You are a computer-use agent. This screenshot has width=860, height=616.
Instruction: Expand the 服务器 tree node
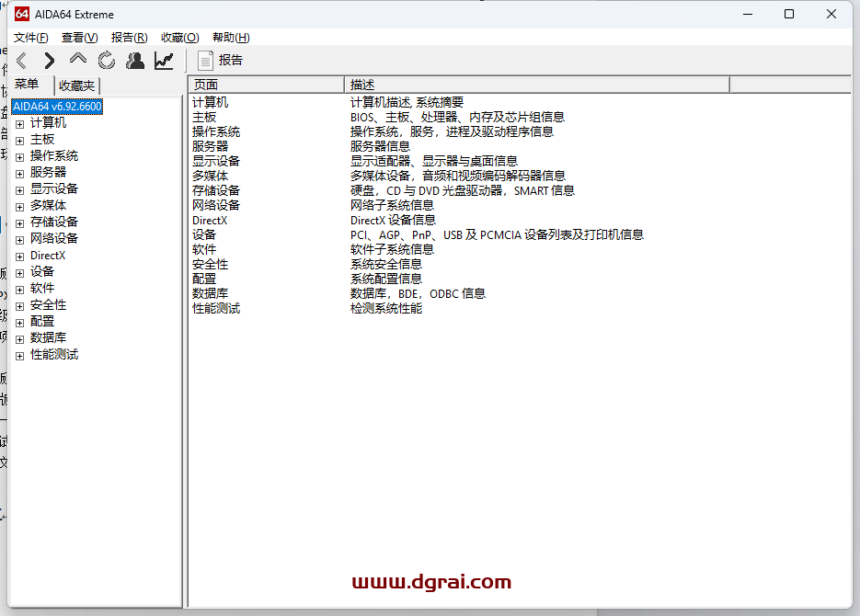[19, 174]
